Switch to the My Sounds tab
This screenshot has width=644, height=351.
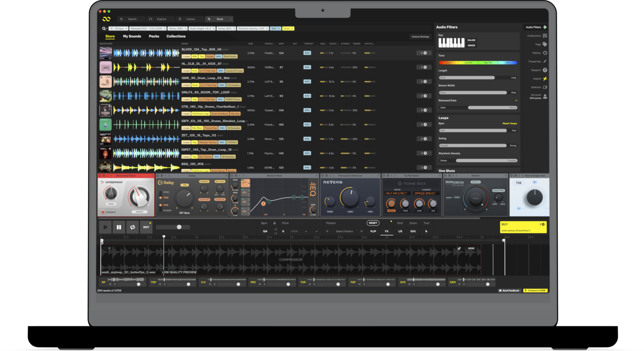(x=132, y=36)
